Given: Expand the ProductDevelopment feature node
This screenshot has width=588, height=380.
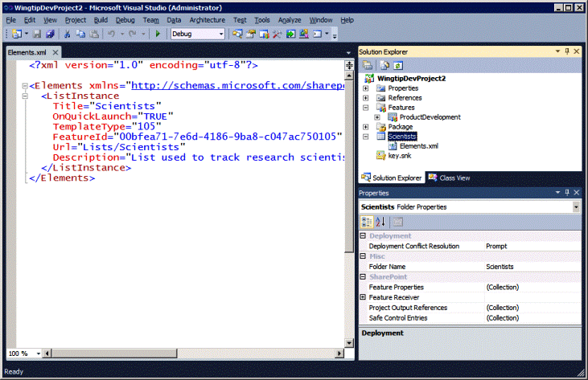Looking at the screenshot, I should click(x=377, y=117).
